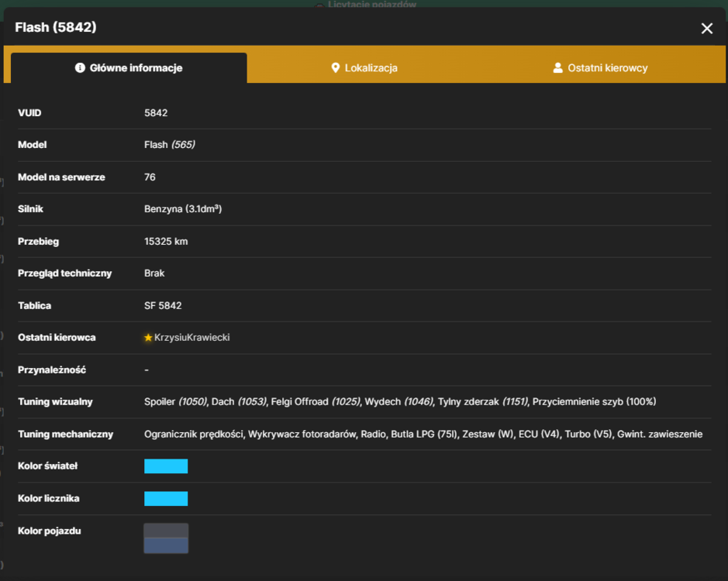Click the Kolor świateł blue swatch
Viewport: 728px width, 581px height.
pos(166,466)
